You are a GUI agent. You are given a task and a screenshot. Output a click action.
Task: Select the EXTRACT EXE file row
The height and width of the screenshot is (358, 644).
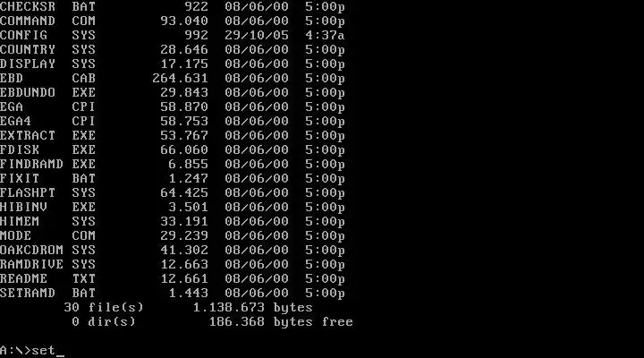(172, 135)
